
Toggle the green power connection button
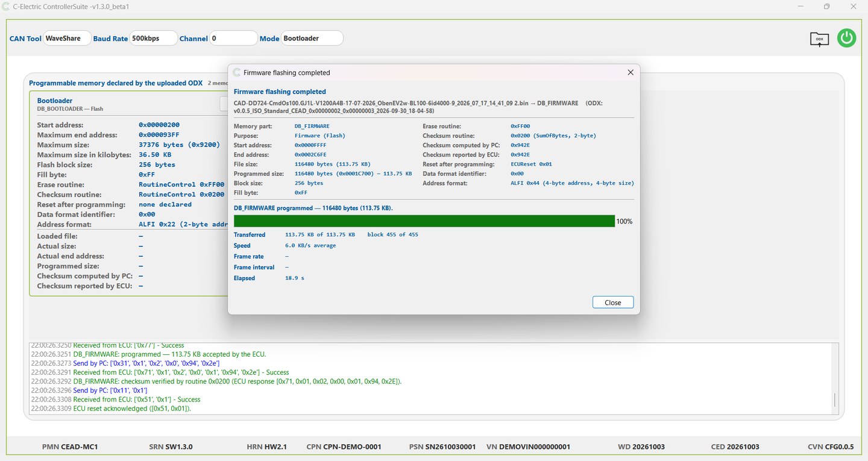coord(846,38)
